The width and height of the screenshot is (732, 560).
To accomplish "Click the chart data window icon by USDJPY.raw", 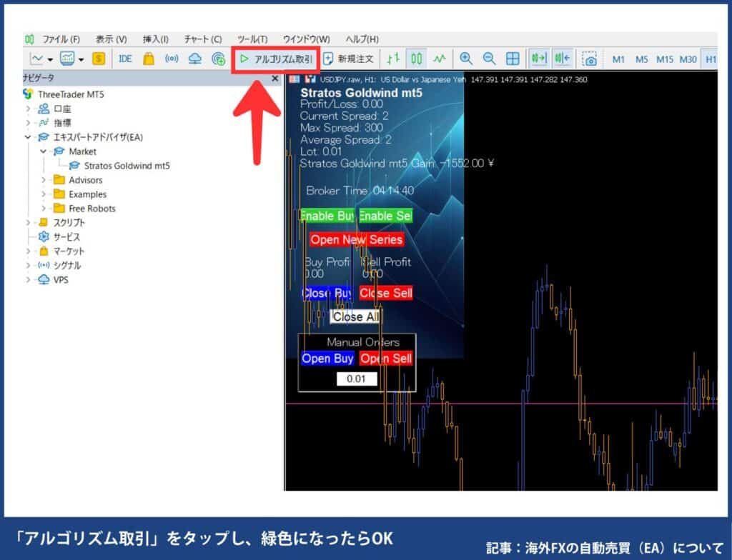I will pos(294,79).
